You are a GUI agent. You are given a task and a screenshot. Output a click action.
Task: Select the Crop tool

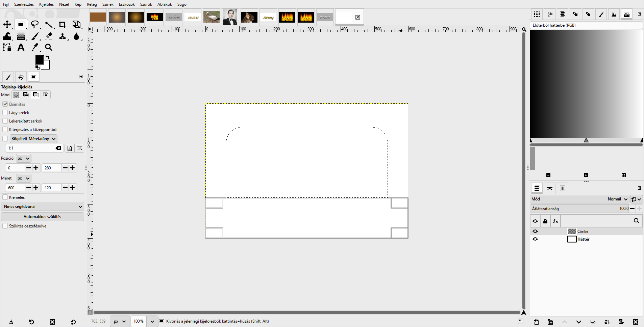click(63, 24)
